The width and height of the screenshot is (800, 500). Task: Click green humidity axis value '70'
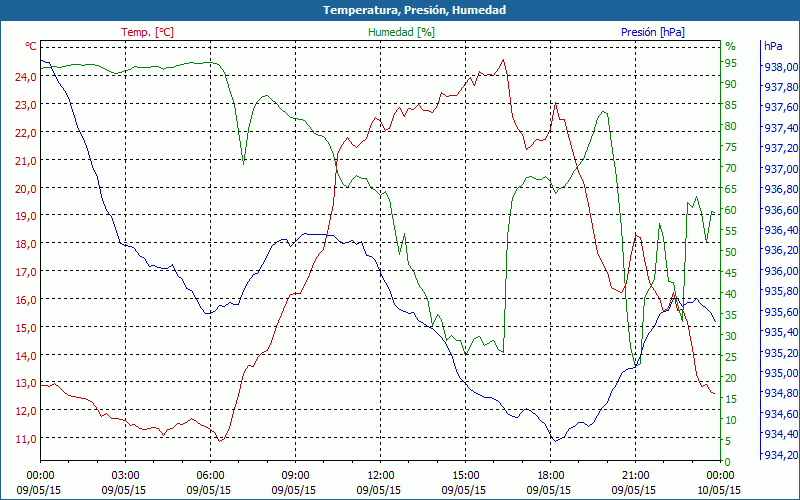coord(731,168)
